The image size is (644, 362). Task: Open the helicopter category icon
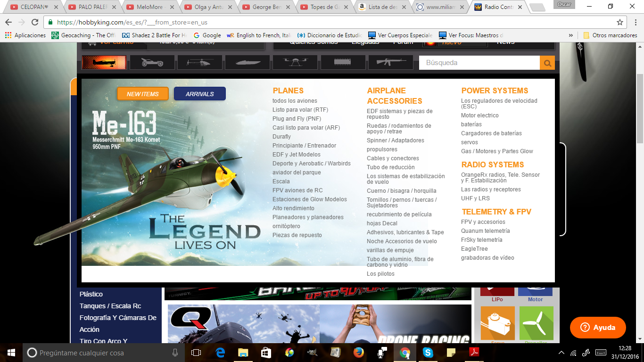point(199,63)
